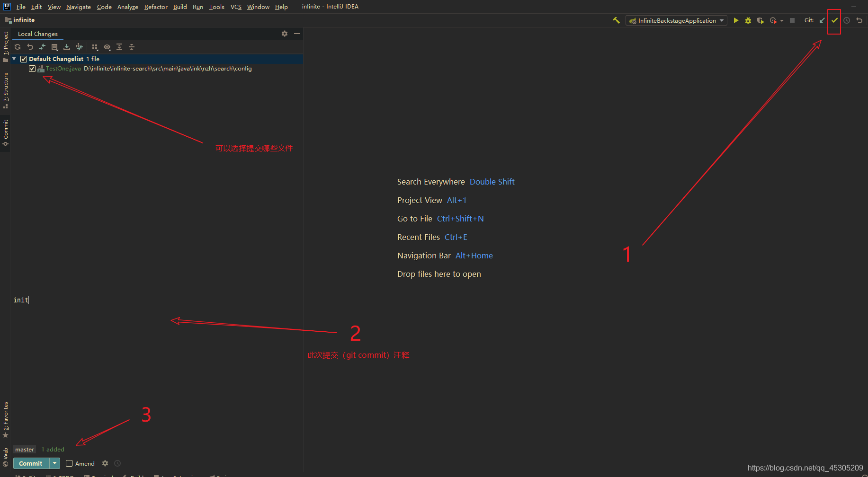Open the changelists dropdown icon in toolbar
Image resolution: width=868 pixels, height=477 pixels.
point(54,47)
